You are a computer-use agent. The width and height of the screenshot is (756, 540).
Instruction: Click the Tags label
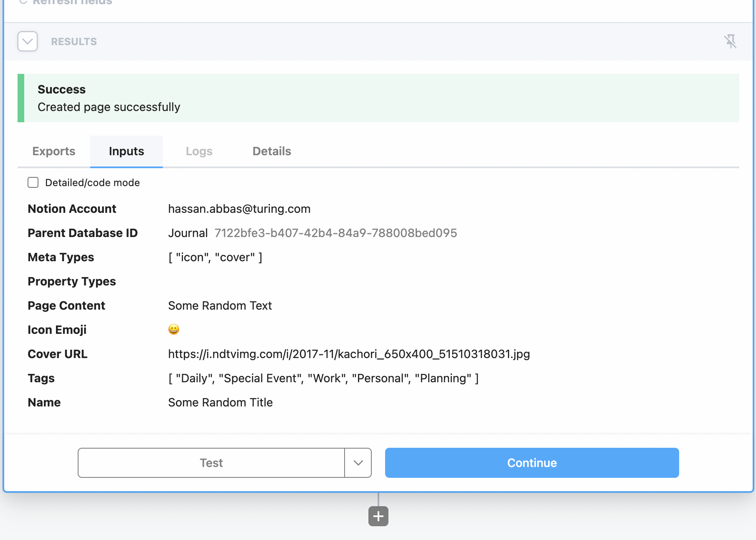[x=41, y=378]
